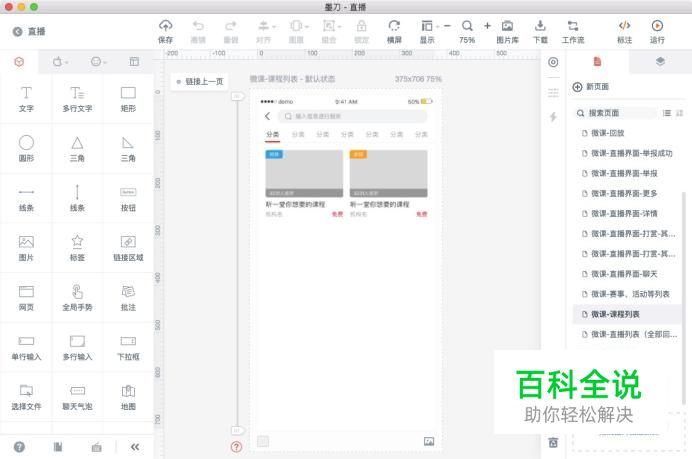Open page 微课-直播界面-举报成功
The height and width of the screenshot is (459, 692).
(627, 154)
